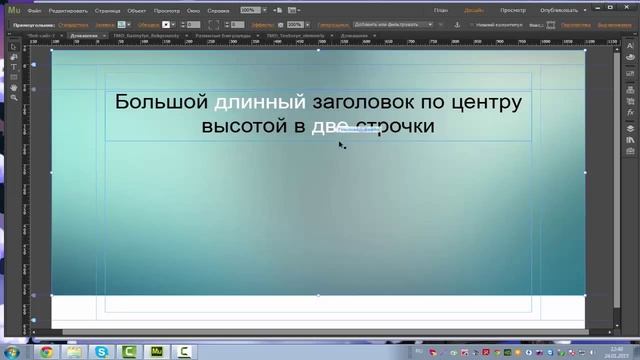This screenshot has height=360, width=640.
Task: Open the Справка menu
Action: pyautogui.click(x=218, y=11)
